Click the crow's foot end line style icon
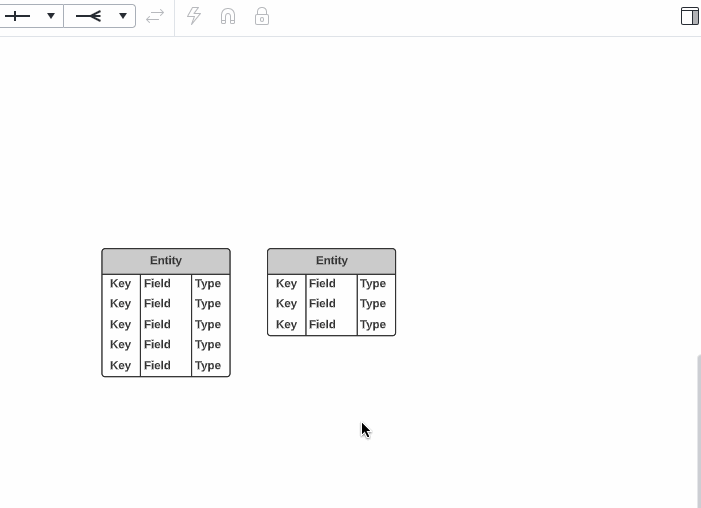Screen dimensions: 701x508 [89, 16]
